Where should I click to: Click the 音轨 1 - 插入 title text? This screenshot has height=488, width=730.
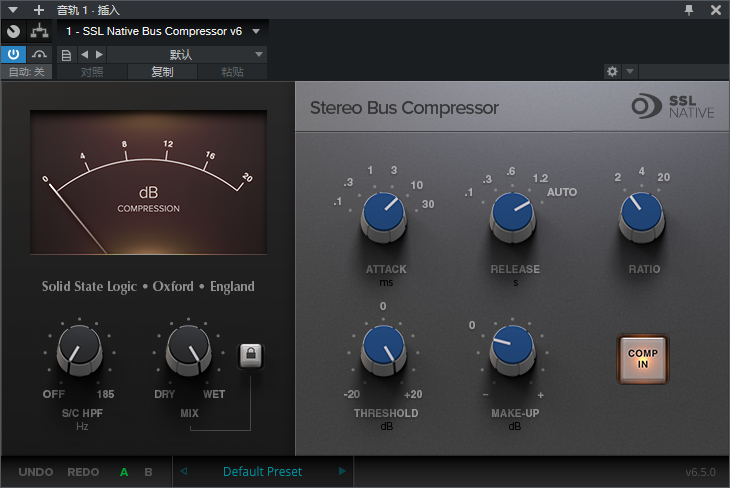(x=88, y=10)
